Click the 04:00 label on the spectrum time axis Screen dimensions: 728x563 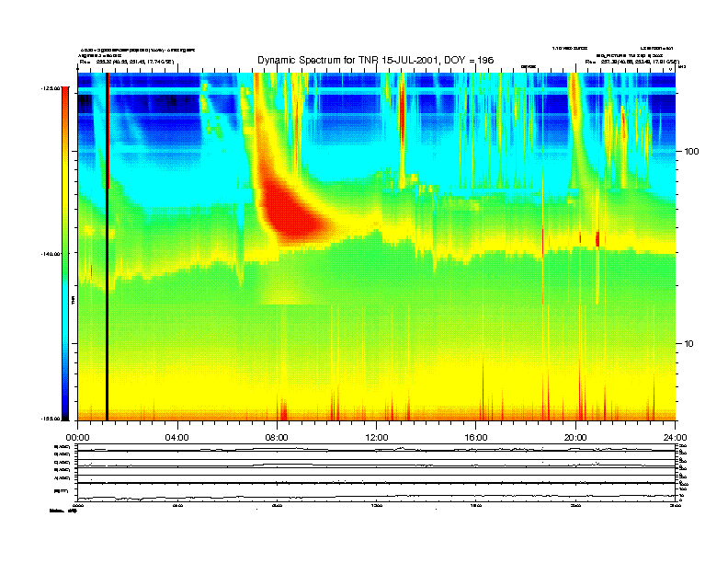pos(176,438)
